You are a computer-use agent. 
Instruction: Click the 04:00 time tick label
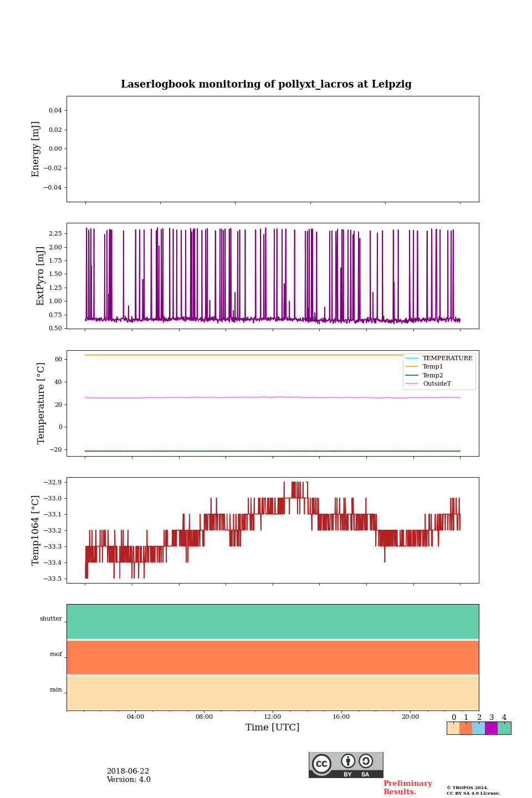135,717
